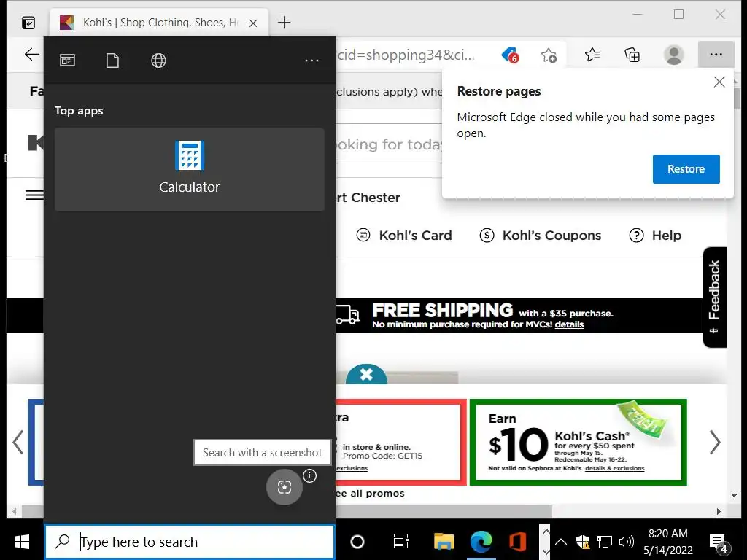Open network status tray icon

pos(605,542)
